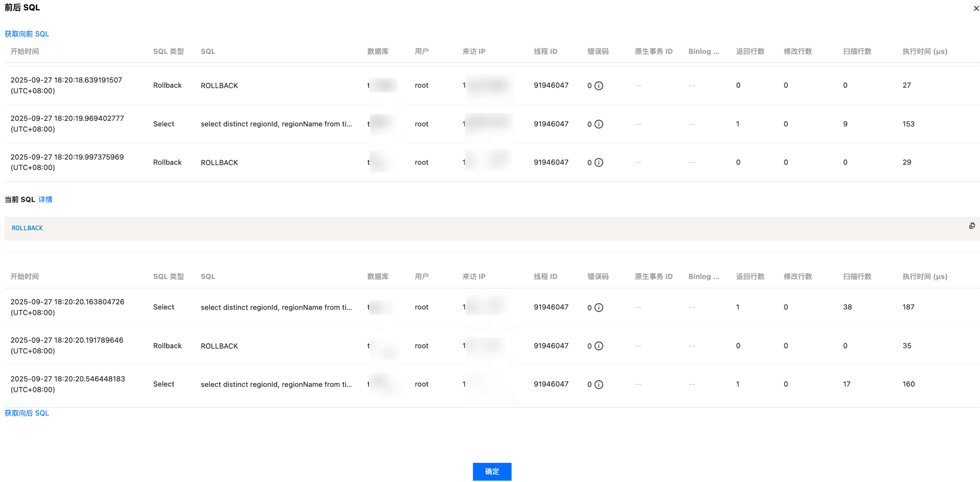Click the ROLLBACK text in current SQL box

pos(27,228)
